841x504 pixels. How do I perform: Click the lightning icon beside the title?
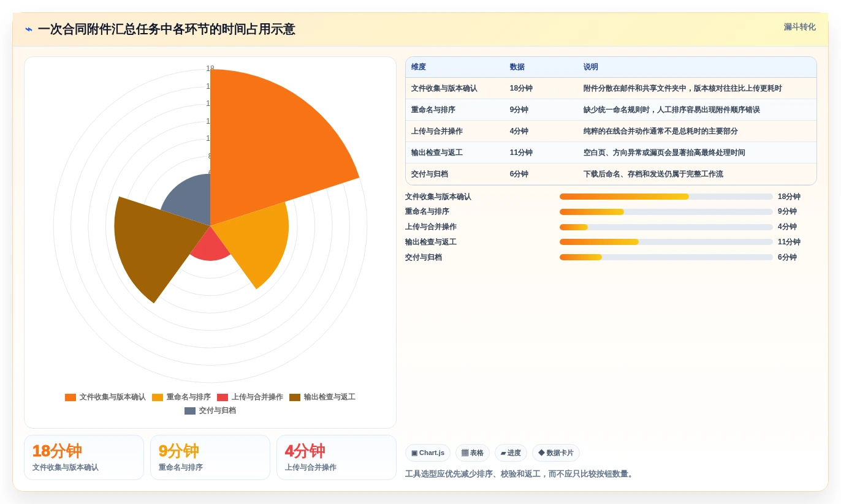[x=29, y=29]
